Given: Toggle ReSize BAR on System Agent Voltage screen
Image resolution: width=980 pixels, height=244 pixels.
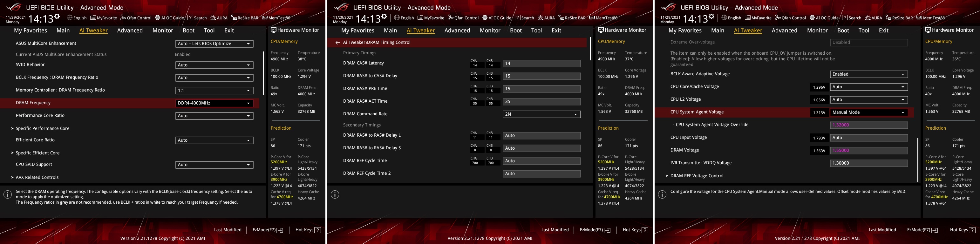Looking at the screenshot, I should 899,18.
